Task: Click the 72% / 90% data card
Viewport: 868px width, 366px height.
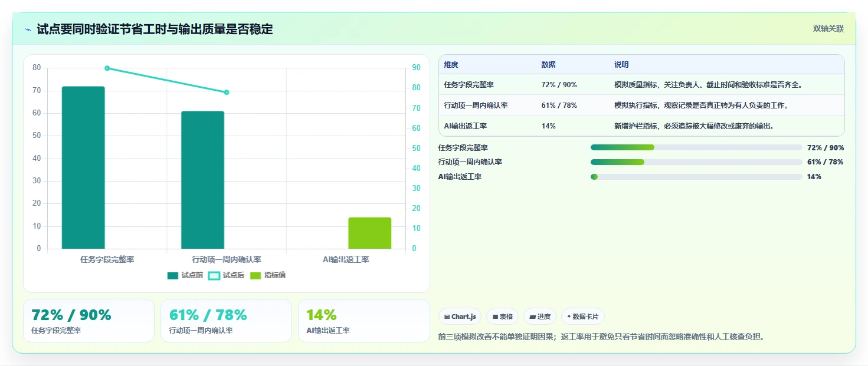Action: point(89,321)
